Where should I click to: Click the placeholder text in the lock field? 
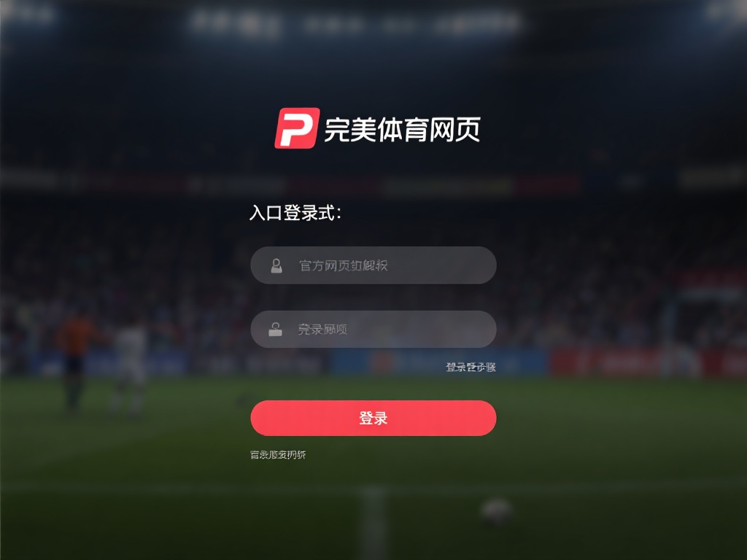pos(322,329)
